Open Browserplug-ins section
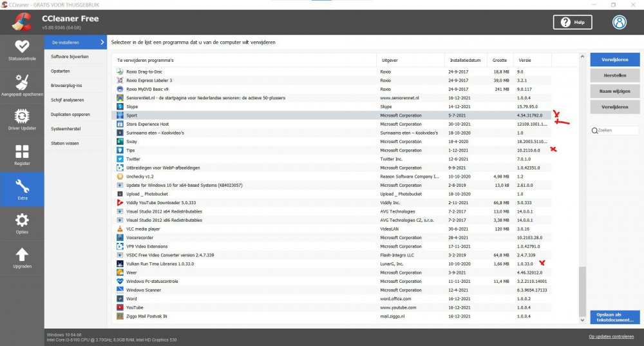644x346 pixels. coord(75,86)
